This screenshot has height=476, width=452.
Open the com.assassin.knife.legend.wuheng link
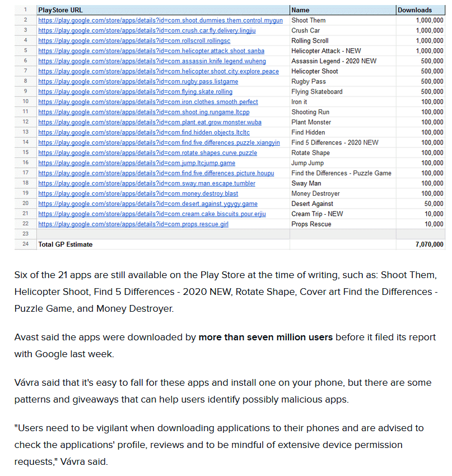[x=152, y=61]
